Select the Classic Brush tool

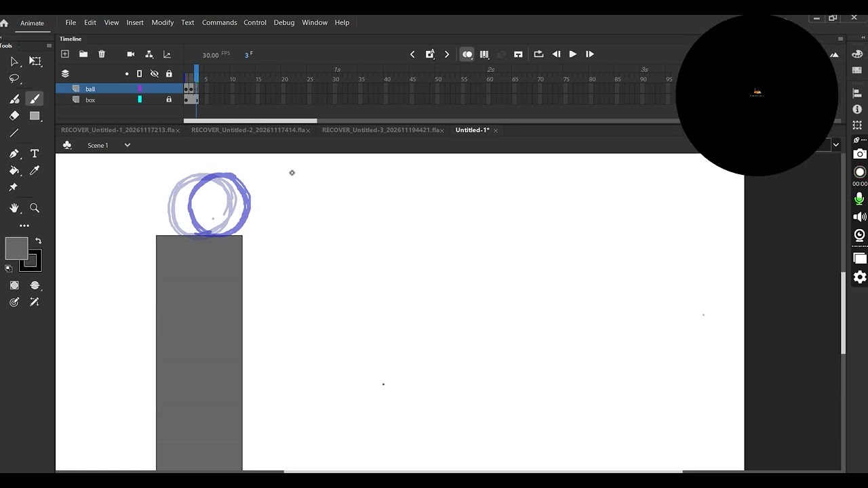point(35,99)
